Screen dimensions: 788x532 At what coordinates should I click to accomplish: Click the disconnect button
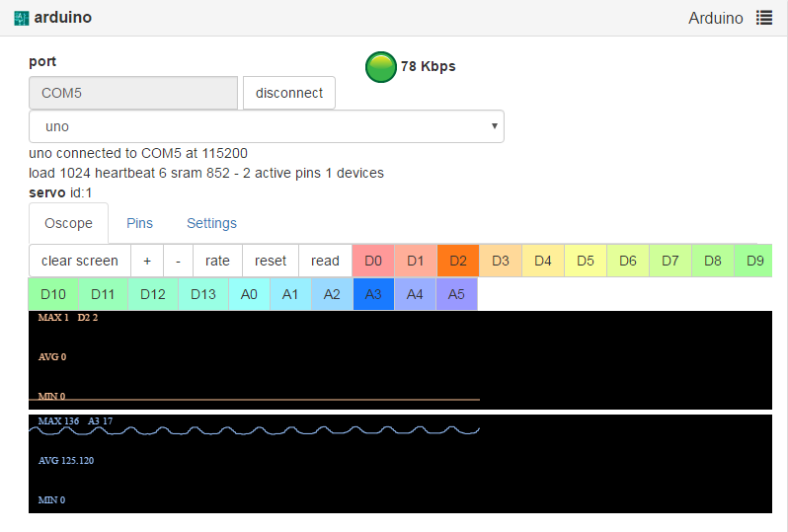pos(289,93)
